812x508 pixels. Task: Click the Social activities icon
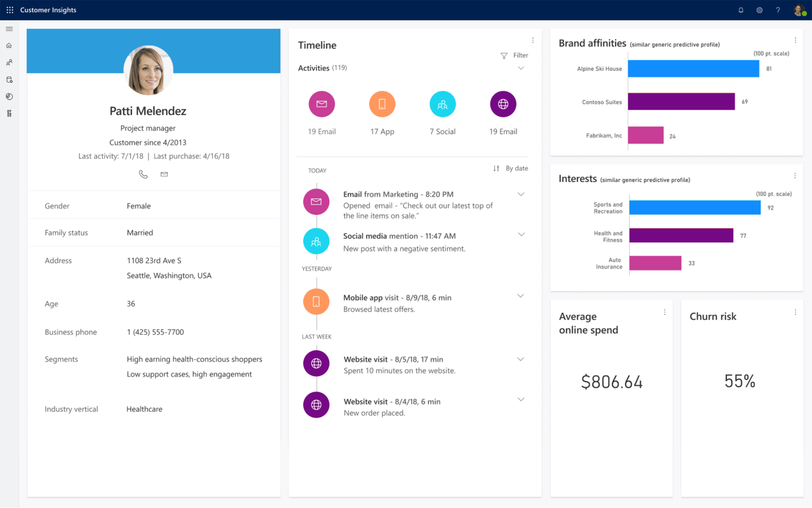(x=442, y=104)
